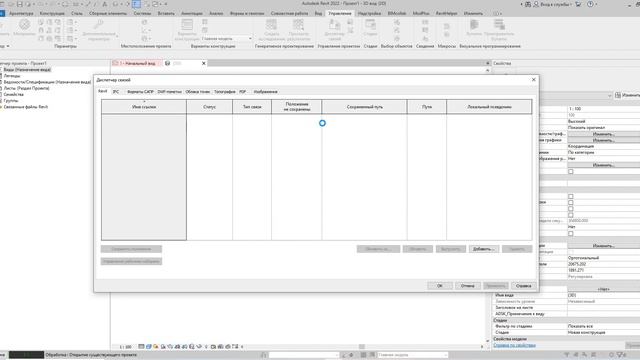The image size is (640, 360).
Task: Click OK in the Диспетчер связей dialog
Action: click(440, 286)
